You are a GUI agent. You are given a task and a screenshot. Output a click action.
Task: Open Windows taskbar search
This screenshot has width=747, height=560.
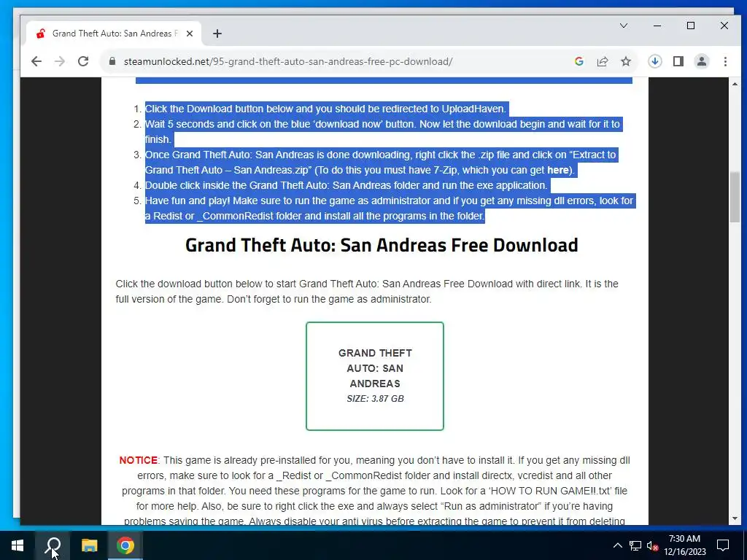(x=53, y=545)
